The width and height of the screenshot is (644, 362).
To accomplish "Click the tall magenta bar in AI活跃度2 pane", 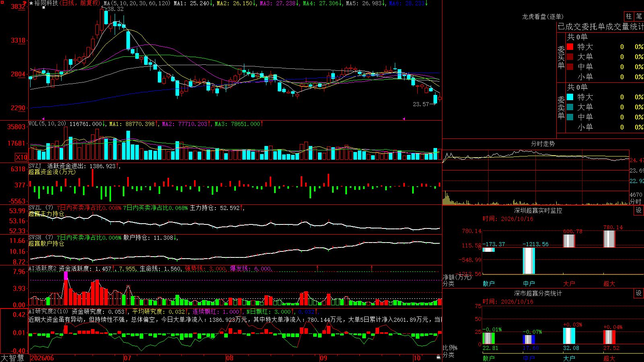I will click(x=66, y=276).
